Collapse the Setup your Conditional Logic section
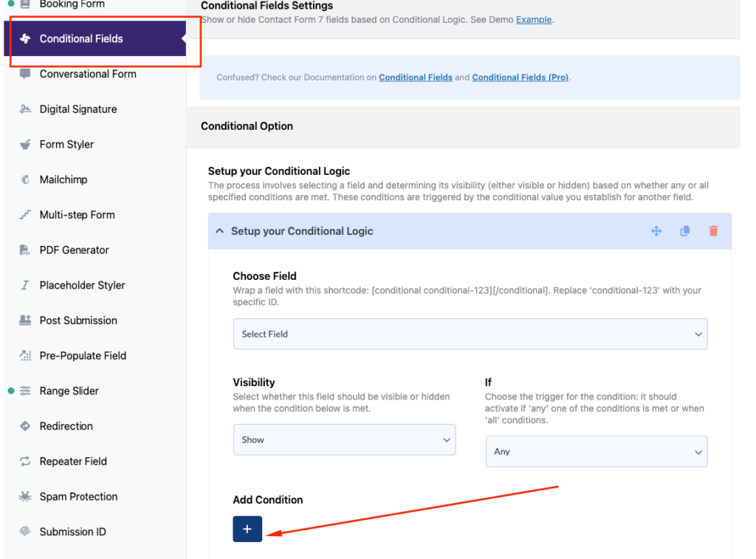This screenshot has height=559, width=756. (219, 230)
